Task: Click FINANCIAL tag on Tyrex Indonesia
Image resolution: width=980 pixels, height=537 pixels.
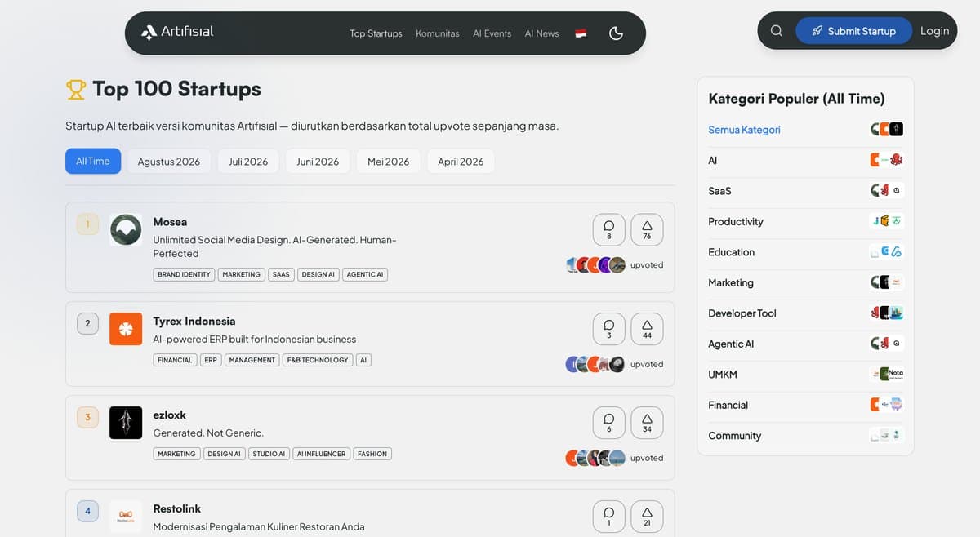Action: click(x=175, y=360)
